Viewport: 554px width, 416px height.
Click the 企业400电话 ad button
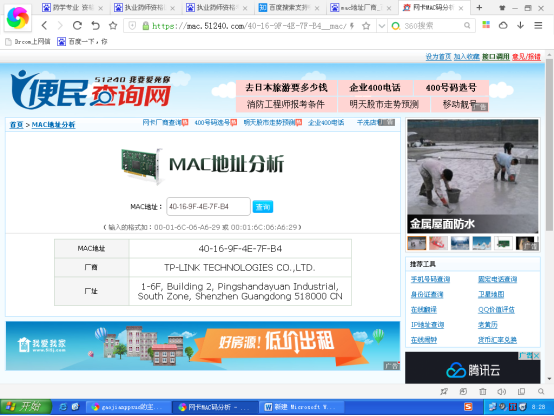[x=375, y=87]
